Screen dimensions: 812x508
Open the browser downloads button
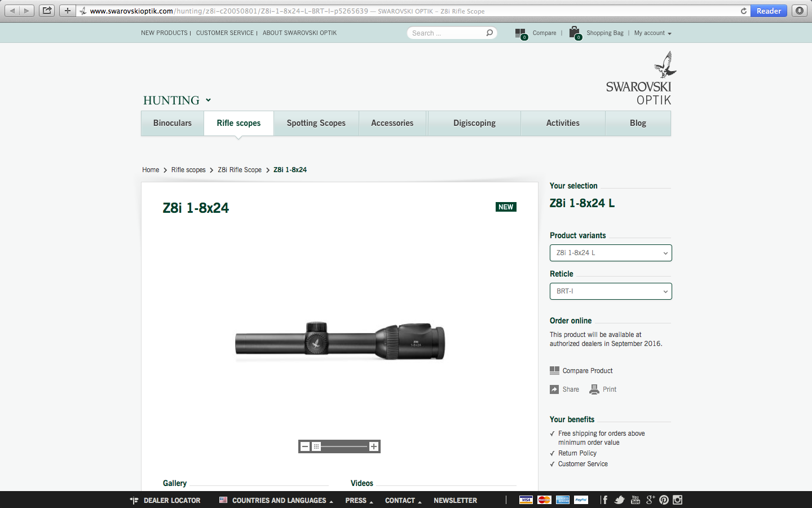pos(800,11)
